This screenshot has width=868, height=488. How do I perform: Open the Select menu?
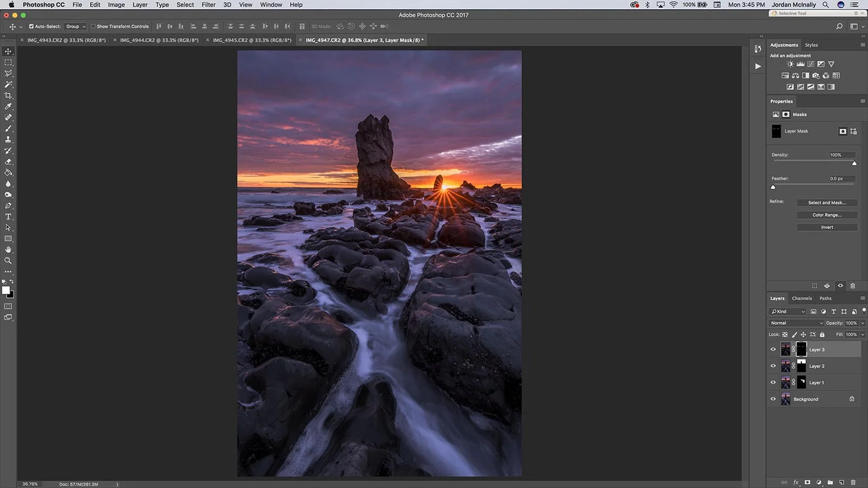pyautogui.click(x=185, y=4)
